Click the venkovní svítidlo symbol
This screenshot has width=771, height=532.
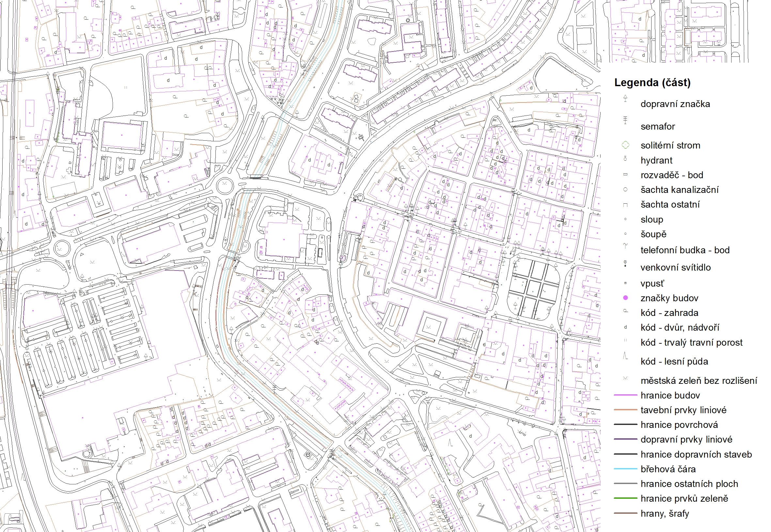(625, 264)
